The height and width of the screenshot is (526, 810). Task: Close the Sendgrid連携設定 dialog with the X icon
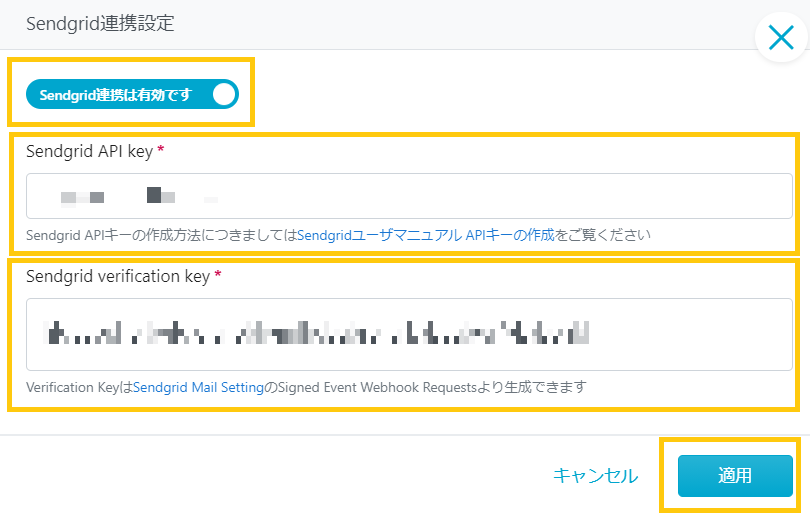[781, 38]
